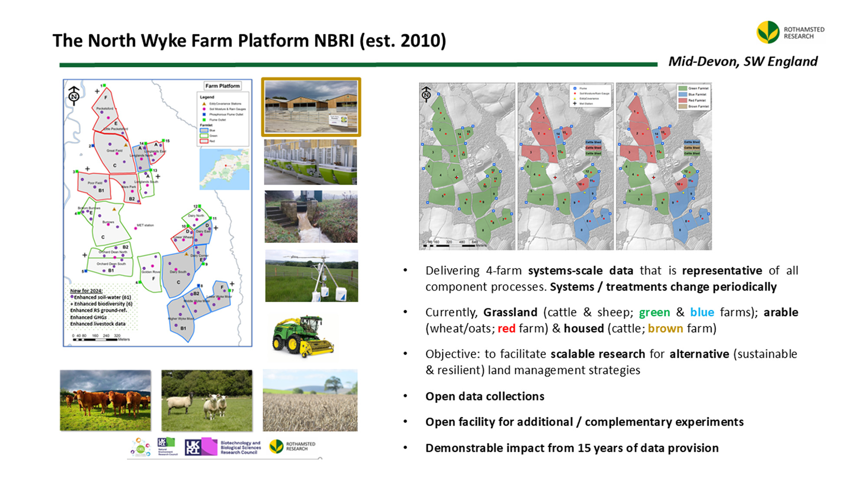Click the slide title North Wyke Farm Platform
The height and width of the screenshot is (488, 868).
249,41
